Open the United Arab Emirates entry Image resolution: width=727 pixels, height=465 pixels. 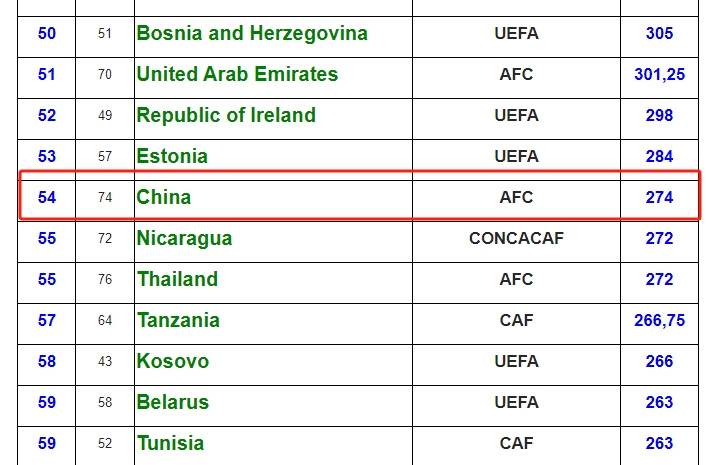pos(237,75)
